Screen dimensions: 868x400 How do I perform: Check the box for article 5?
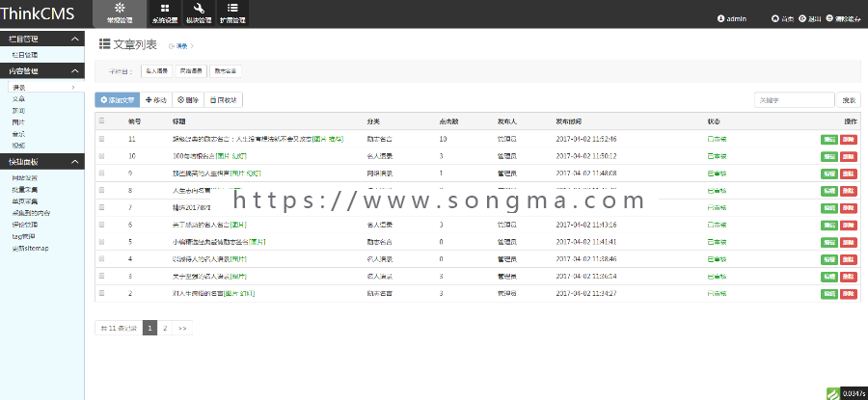pos(102,242)
